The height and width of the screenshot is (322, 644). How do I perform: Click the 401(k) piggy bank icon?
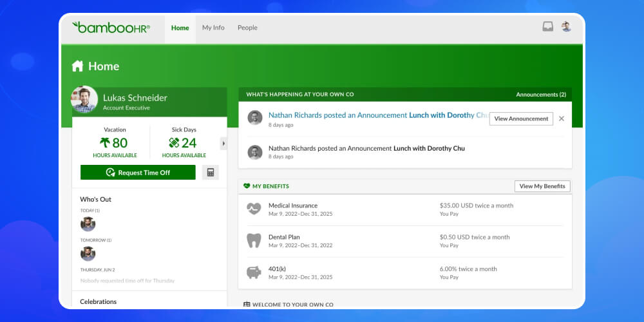tap(254, 272)
